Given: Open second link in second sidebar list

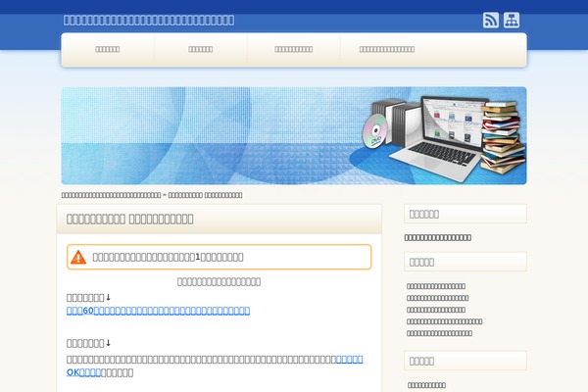Looking at the screenshot, I should coord(438,298).
